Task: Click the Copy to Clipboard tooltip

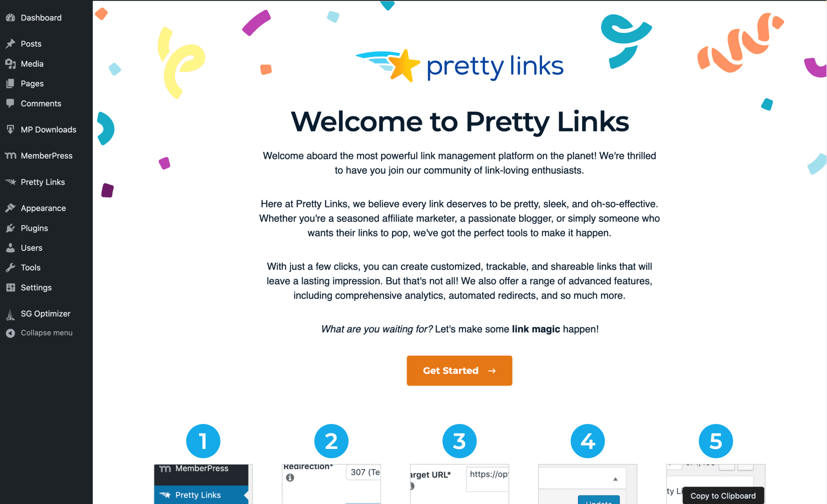Action: [722, 496]
